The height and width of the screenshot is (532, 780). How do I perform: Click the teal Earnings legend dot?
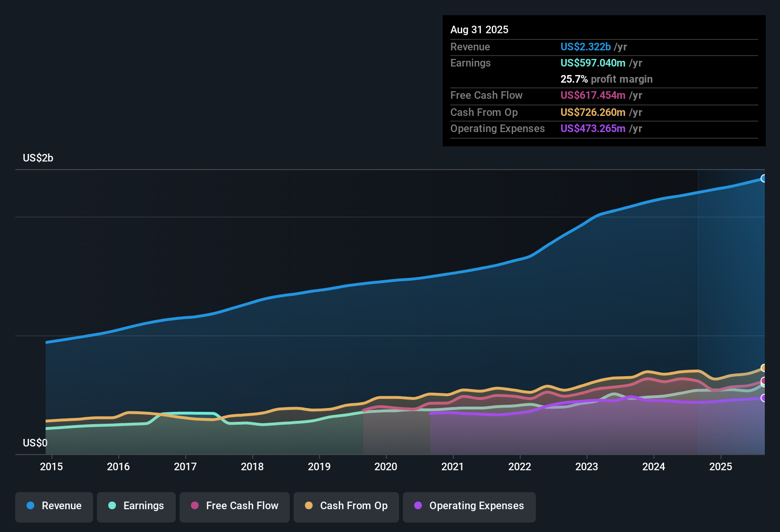(x=112, y=506)
